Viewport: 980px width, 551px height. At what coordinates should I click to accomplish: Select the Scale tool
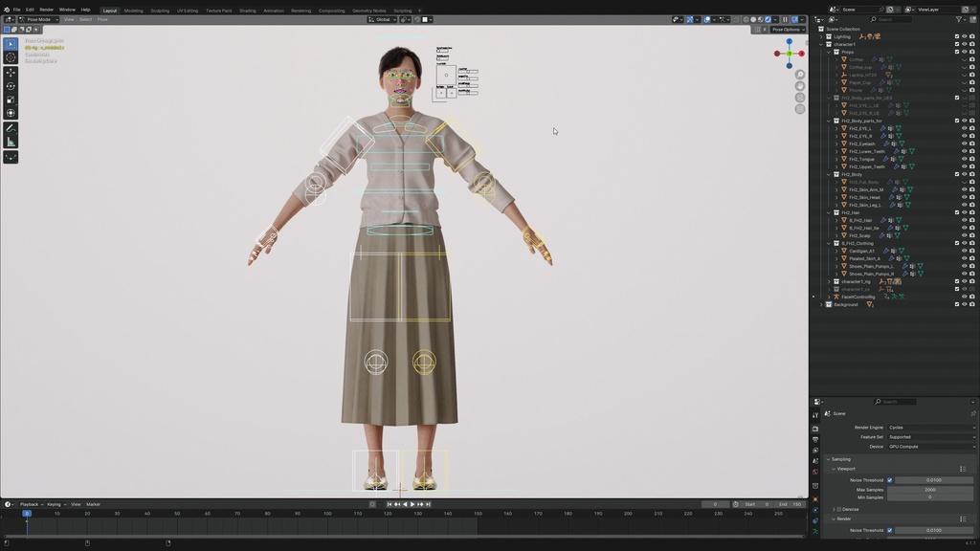tap(10, 99)
